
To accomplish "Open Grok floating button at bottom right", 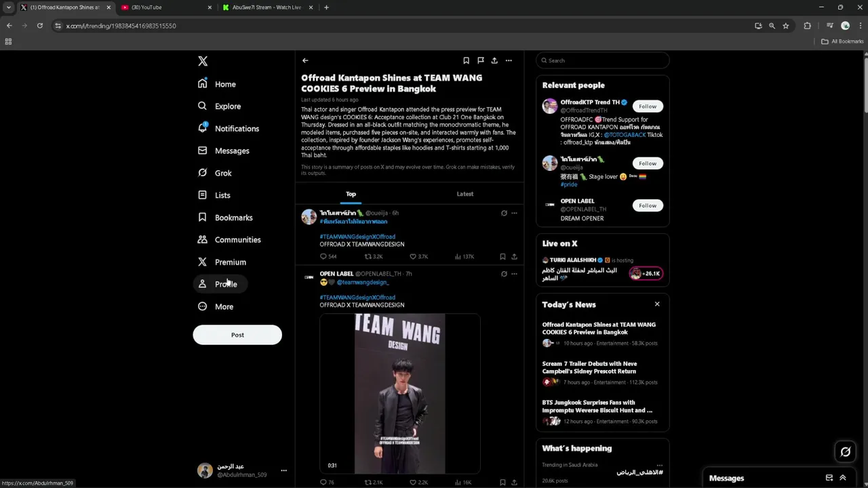I will point(846,451).
